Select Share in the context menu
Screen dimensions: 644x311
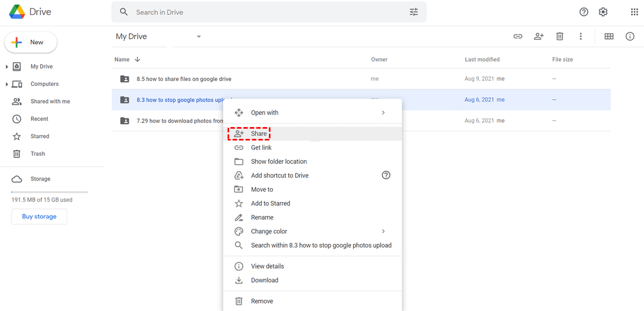pyautogui.click(x=259, y=134)
